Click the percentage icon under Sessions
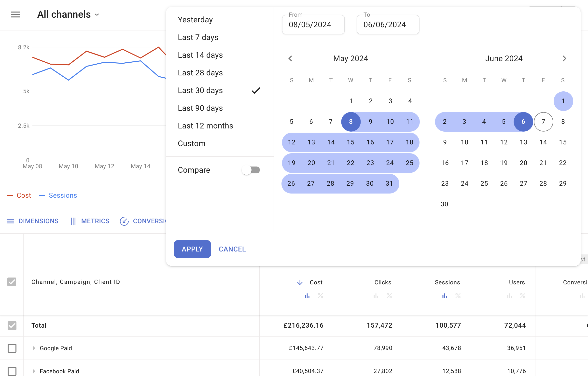 click(458, 296)
